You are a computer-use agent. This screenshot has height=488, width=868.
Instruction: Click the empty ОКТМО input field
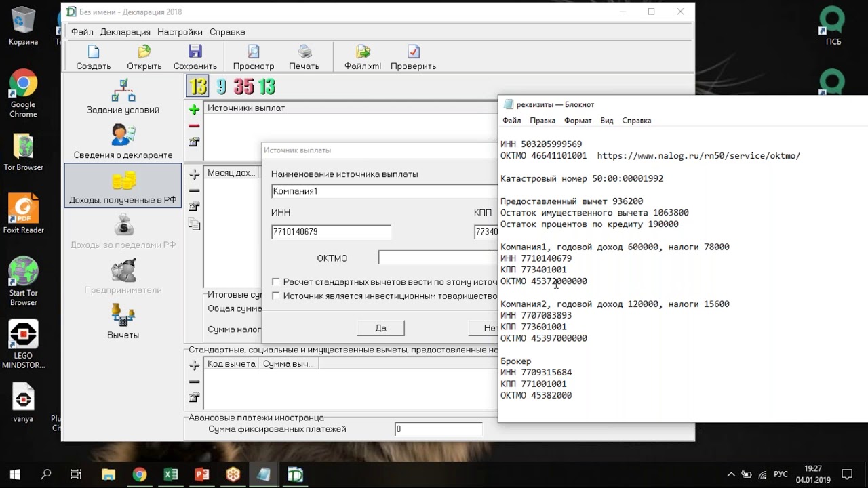click(x=438, y=258)
